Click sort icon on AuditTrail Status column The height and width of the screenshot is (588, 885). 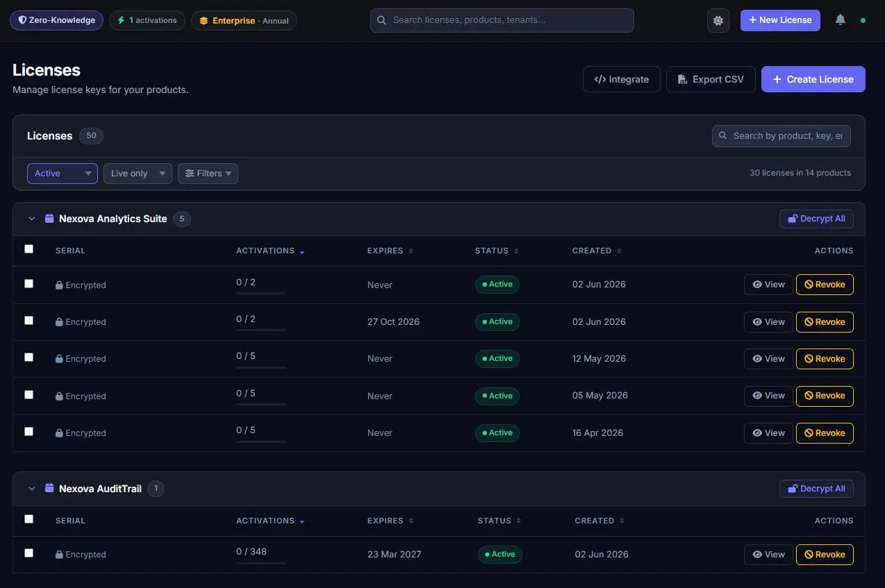click(x=519, y=521)
